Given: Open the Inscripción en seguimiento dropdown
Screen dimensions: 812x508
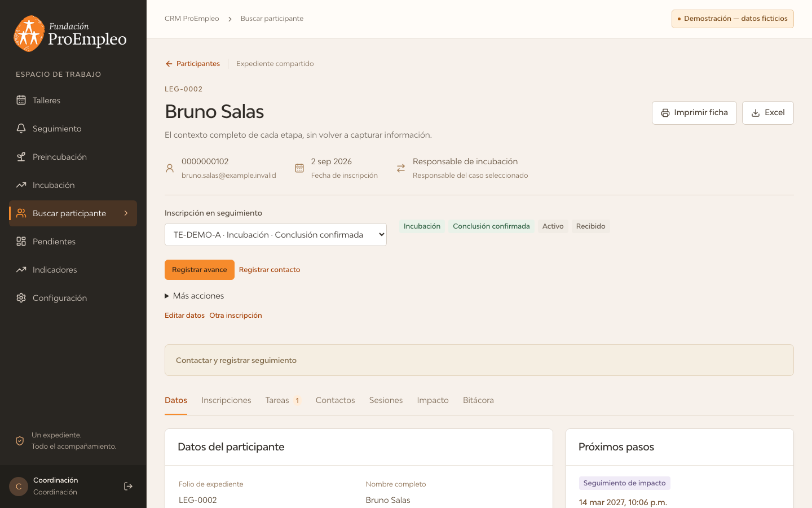Looking at the screenshot, I should 276,235.
